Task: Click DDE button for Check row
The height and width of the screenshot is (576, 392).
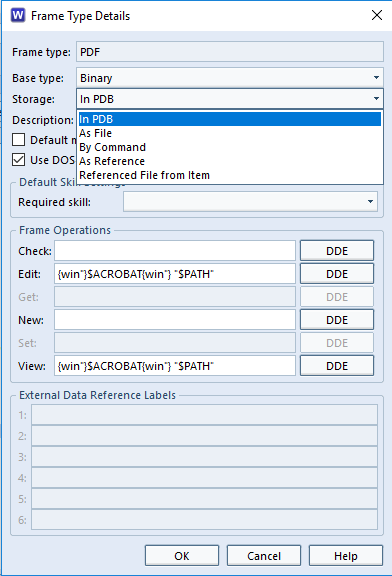Action: 337,251
